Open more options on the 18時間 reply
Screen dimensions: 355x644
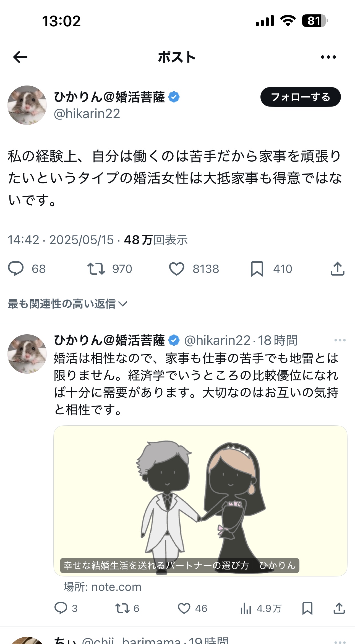coord(340,340)
